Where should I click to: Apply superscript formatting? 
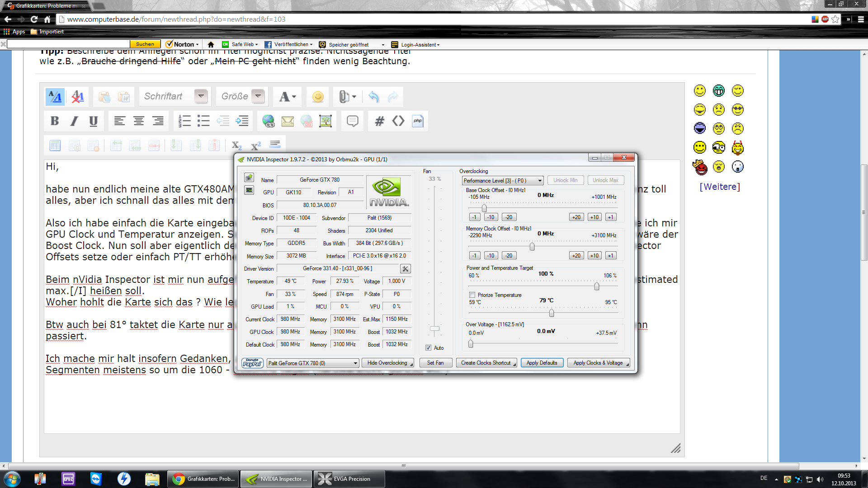(x=256, y=145)
